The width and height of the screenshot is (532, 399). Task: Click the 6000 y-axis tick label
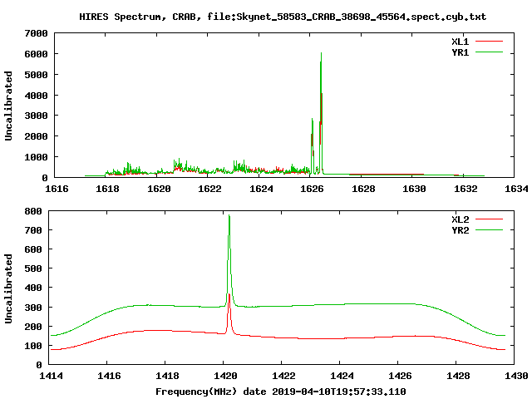pos(36,54)
